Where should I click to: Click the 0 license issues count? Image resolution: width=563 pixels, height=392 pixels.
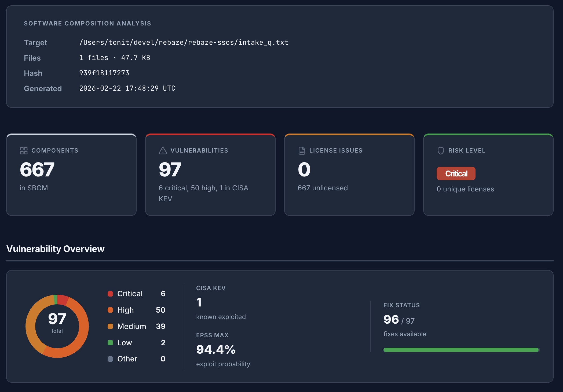click(304, 169)
